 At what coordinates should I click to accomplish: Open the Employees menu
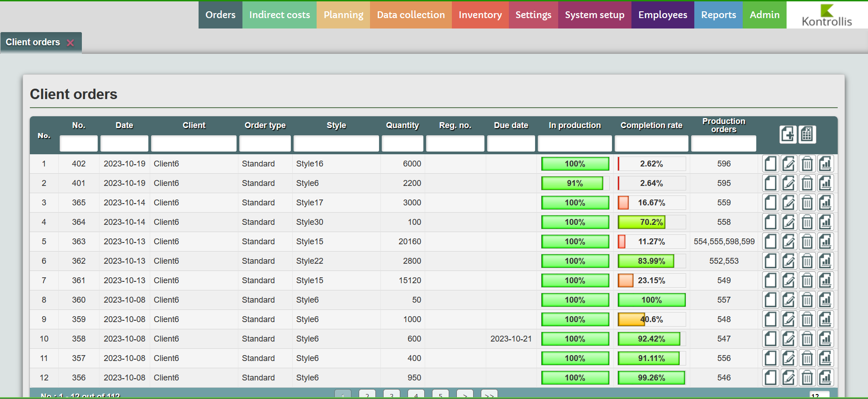coord(663,15)
